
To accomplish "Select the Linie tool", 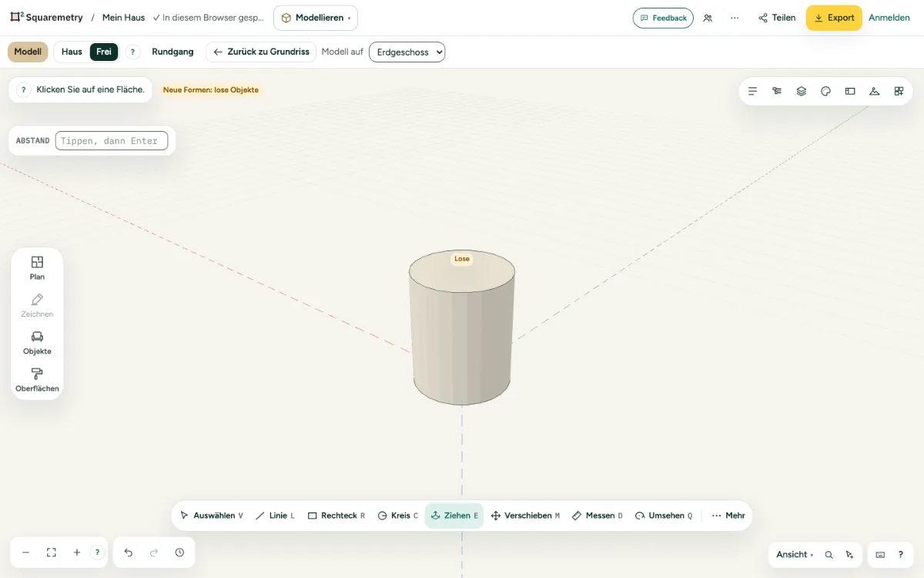I will 275,516.
